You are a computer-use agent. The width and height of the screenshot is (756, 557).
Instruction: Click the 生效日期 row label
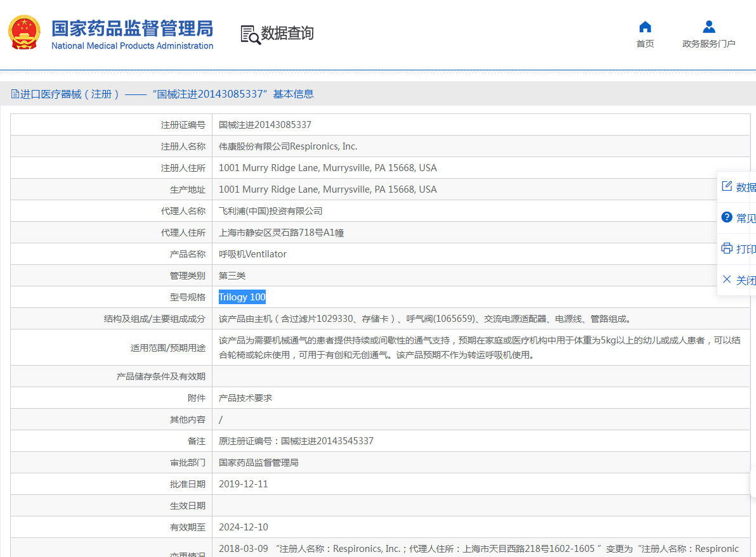click(188, 506)
